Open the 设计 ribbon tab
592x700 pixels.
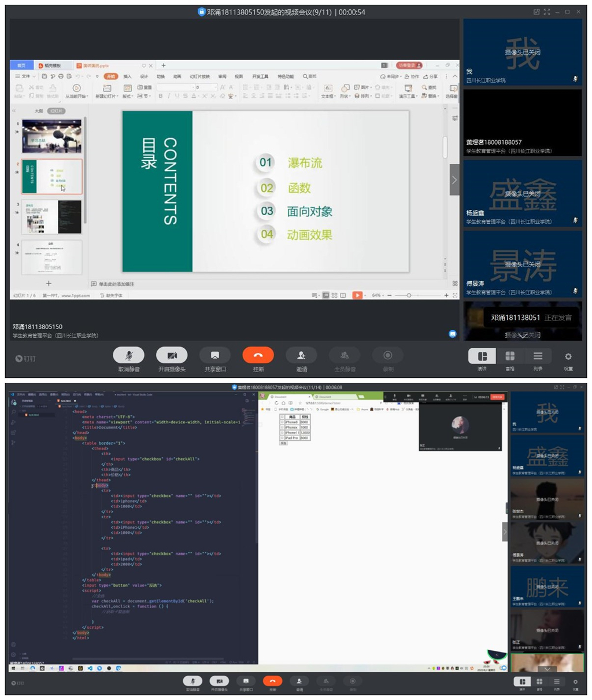tap(144, 76)
